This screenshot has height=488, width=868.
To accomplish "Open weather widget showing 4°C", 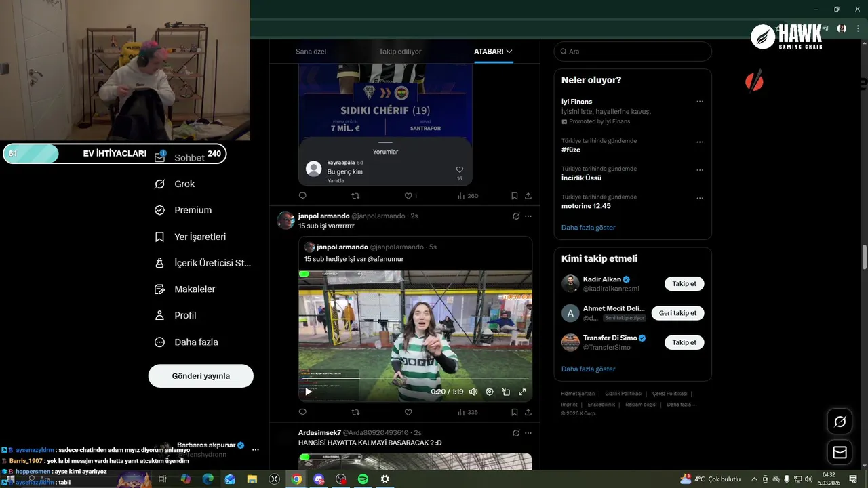I will tap(711, 479).
